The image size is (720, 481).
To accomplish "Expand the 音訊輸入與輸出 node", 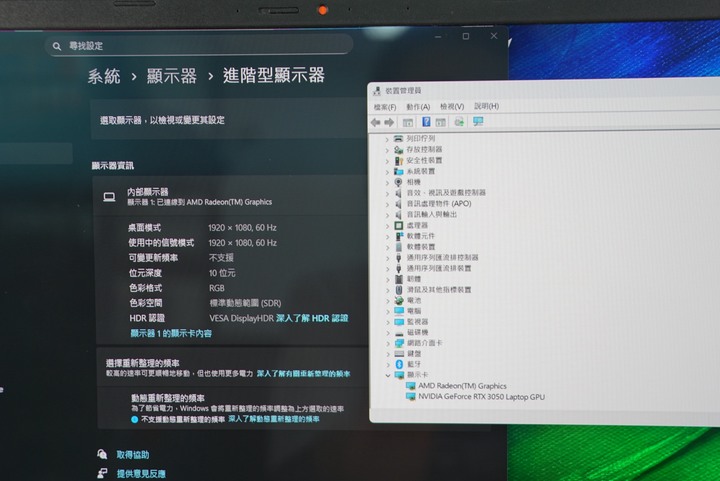I will tap(387, 215).
